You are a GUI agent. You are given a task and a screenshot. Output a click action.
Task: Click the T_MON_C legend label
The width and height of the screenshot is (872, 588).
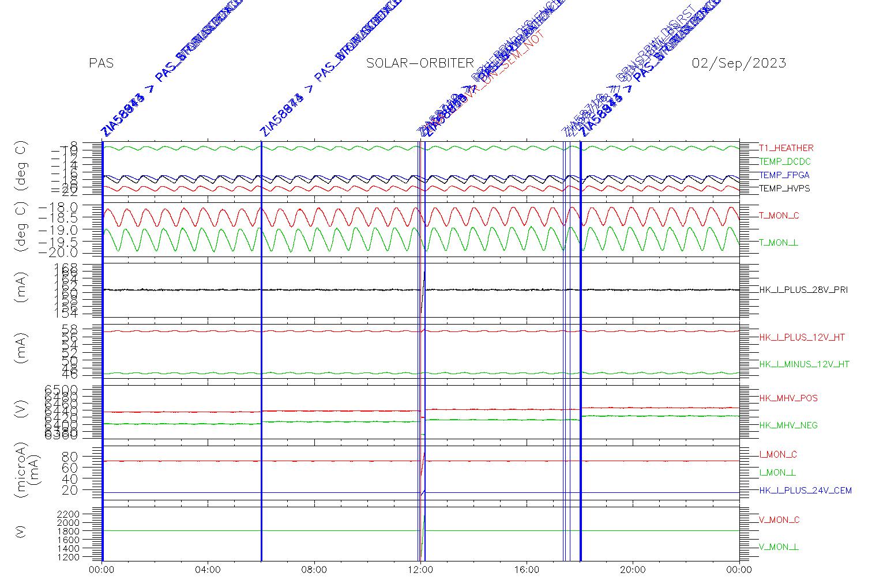[x=779, y=216]
